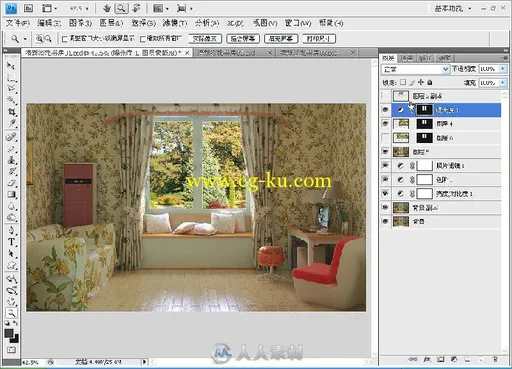Hide the selected adjustment layer's eye
Screen dimensions: 512x369
385,110
